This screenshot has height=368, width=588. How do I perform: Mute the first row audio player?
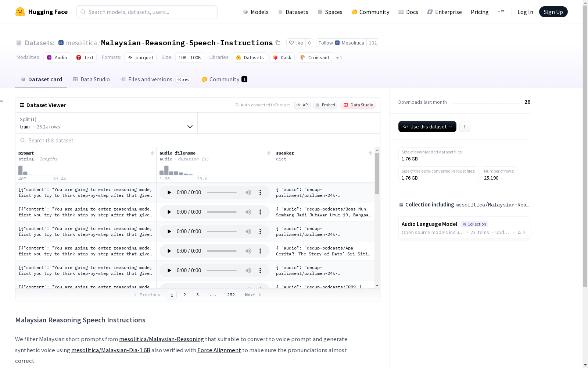coord(248,192)
